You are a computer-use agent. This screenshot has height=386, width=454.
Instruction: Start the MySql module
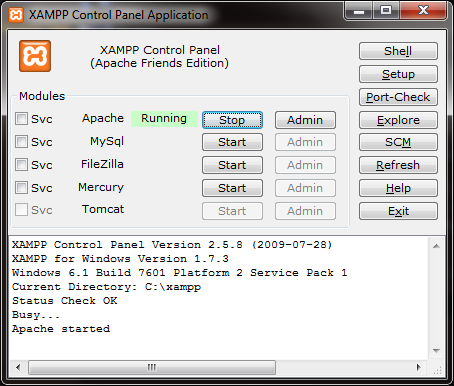tap(232, 142)
